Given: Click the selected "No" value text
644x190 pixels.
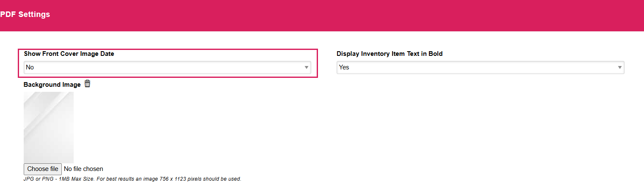Looking at the screenshot, I should (30, 68).
